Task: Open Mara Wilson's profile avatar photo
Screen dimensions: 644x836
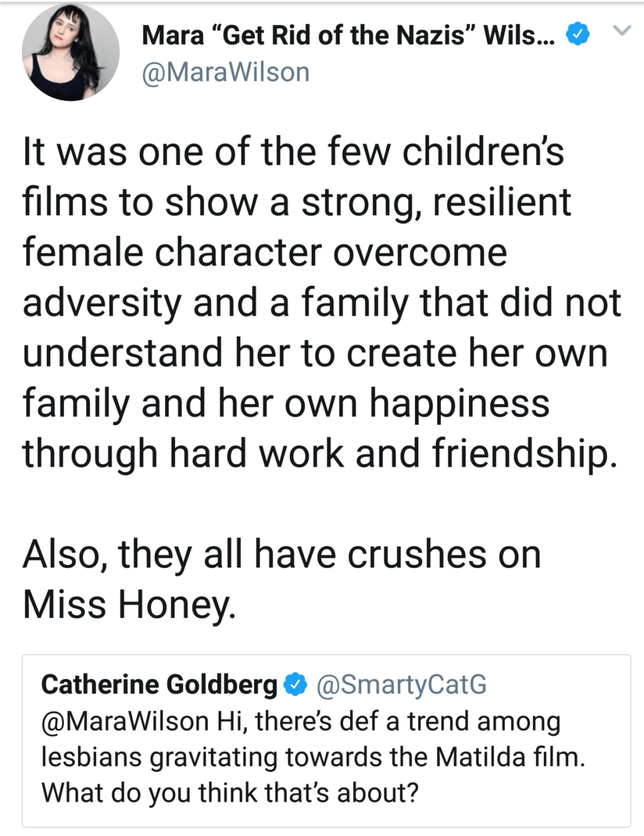Action: tap(70, 52)
